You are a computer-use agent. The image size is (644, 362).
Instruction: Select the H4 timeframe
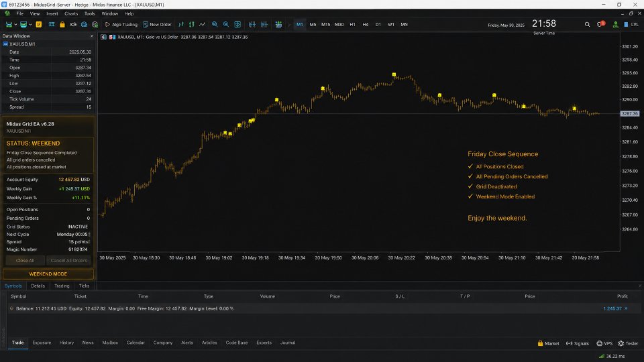click(x=366, y=25)
